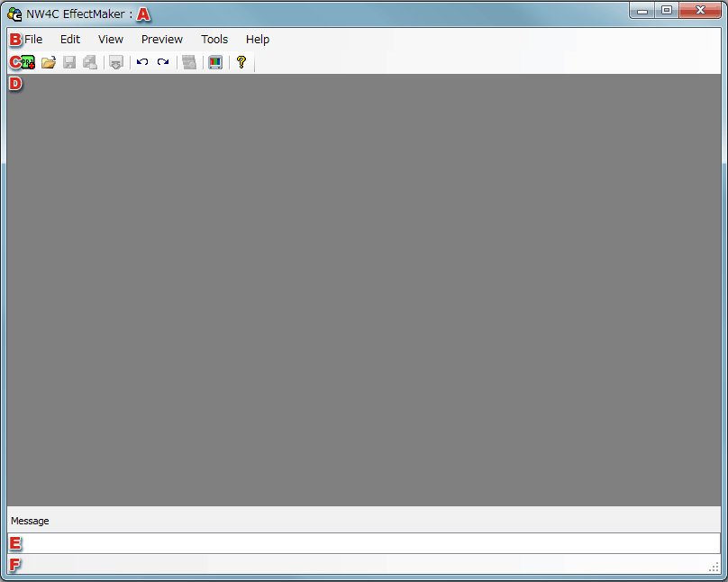Click the green new project toolbar icon
Image resolution: width=728 pixels, height=582 pixels.
(28, 62)
